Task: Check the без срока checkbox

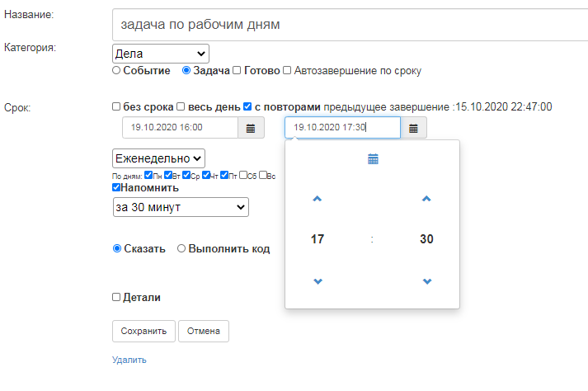Action: [116, 106]
